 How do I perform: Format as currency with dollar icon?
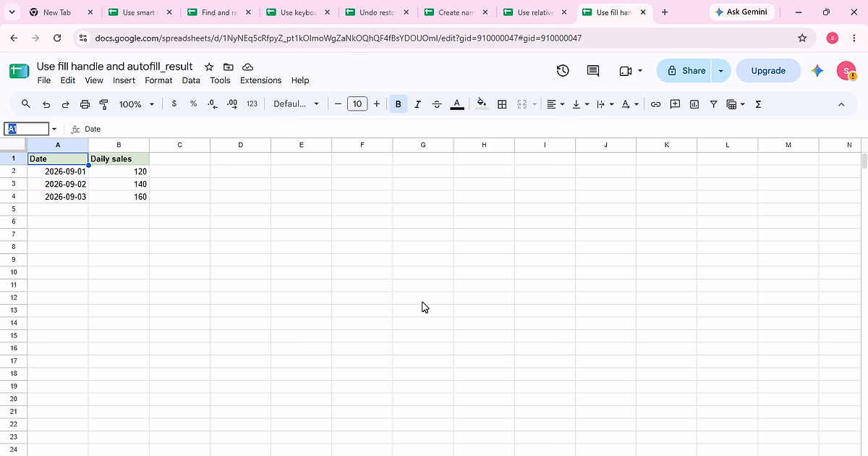coord(174,104)
